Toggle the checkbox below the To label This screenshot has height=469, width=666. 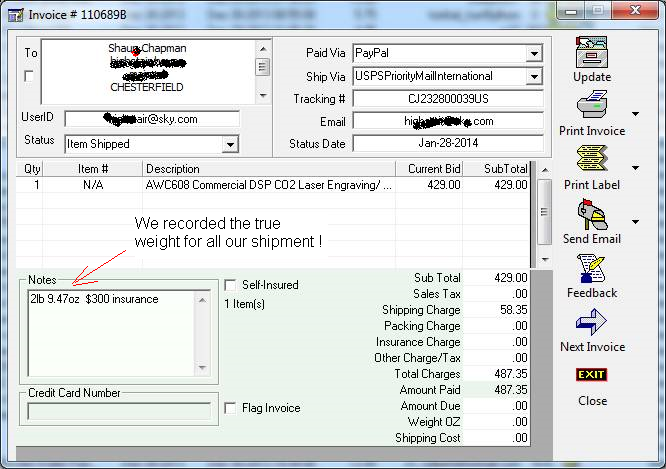[x=29, y=76]
